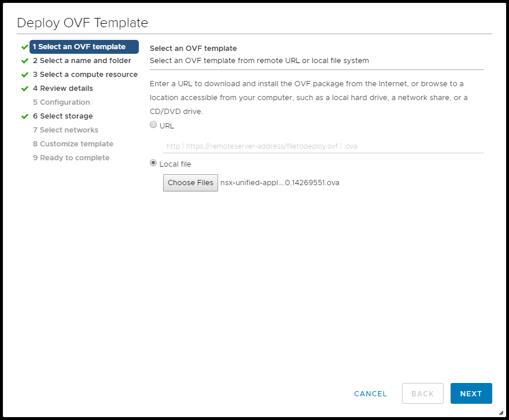Image resolution: width=509 pixels, height=420 pixels.
Task: Switch to step 6 Select storage
Action: [x=62, y=116]
